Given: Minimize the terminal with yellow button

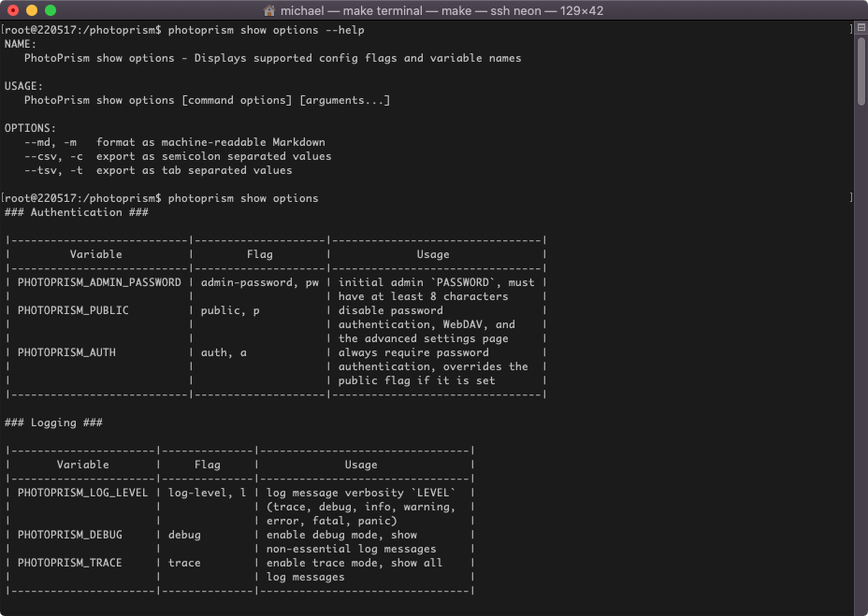Looking at the screenshot, I should pos(32,10).
